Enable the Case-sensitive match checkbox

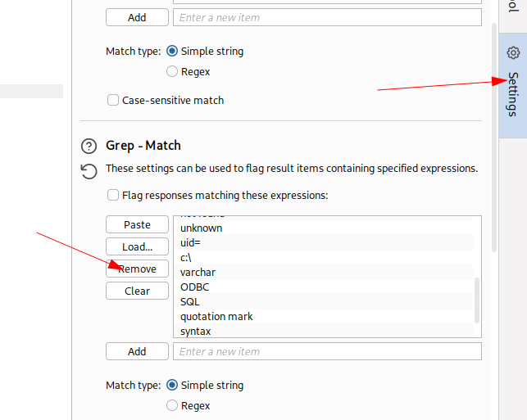(113, 100)
